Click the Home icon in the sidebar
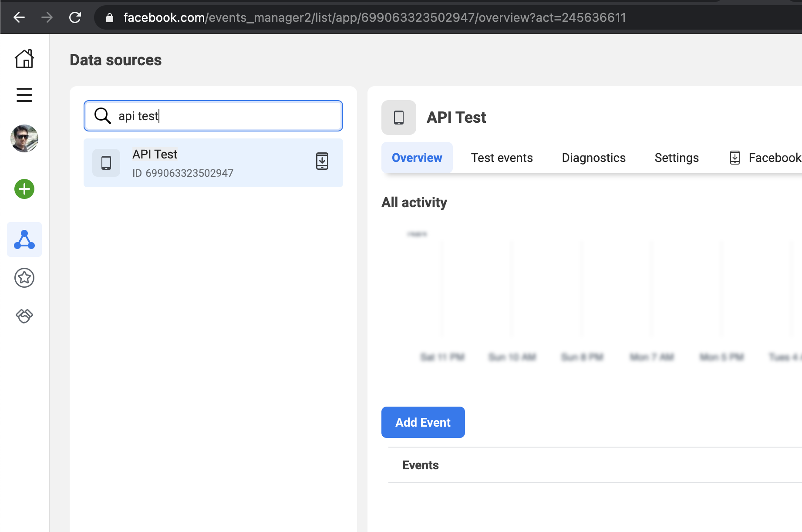 [x=24, y=59]
